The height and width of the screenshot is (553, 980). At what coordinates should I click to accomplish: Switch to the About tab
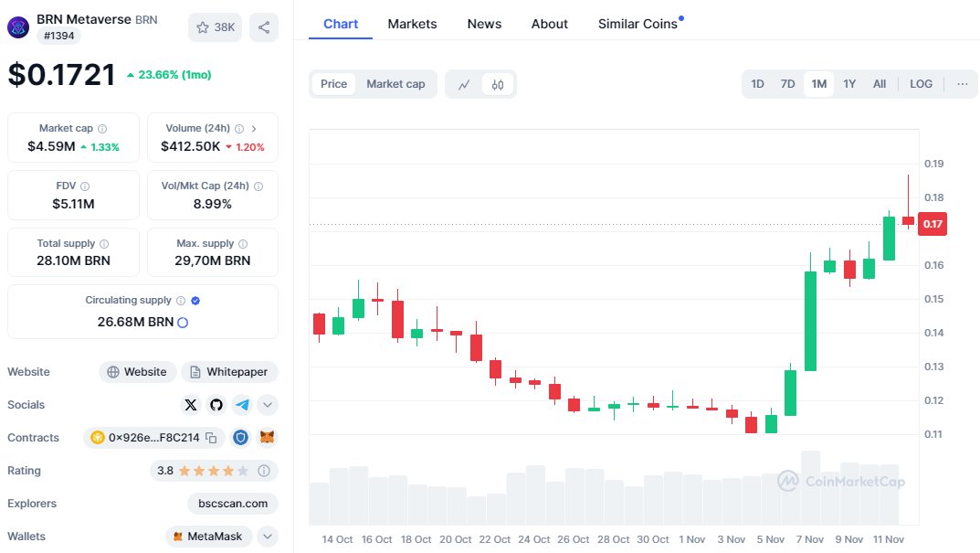point(550,24)
